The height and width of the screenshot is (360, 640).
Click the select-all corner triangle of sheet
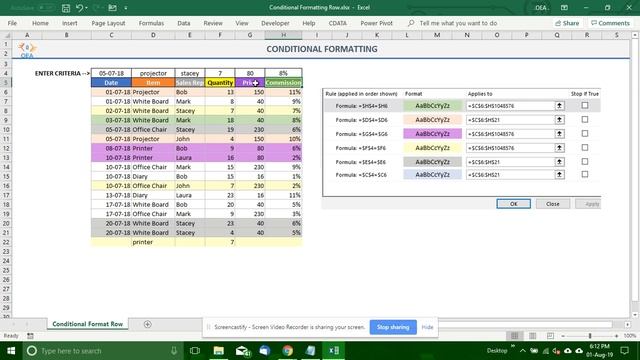7,36
